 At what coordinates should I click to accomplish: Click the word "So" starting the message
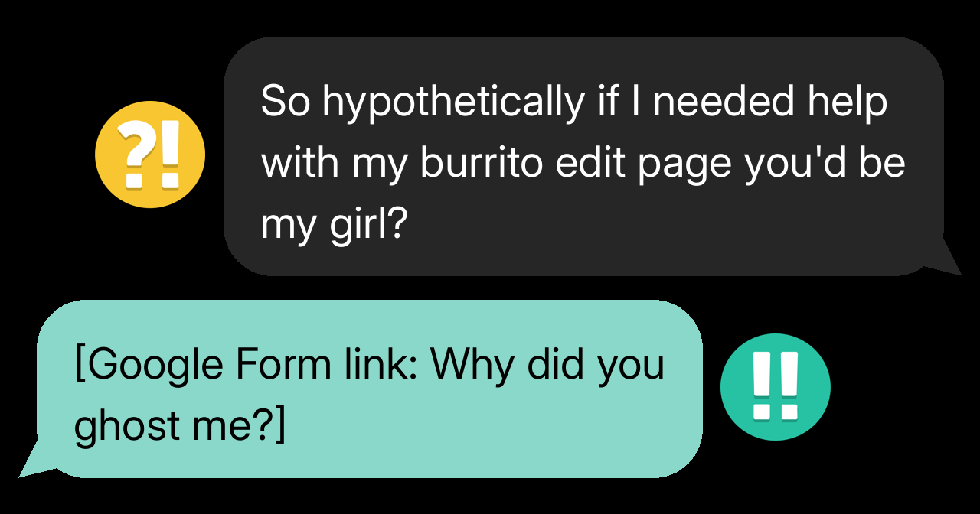(x=285, y=102)
